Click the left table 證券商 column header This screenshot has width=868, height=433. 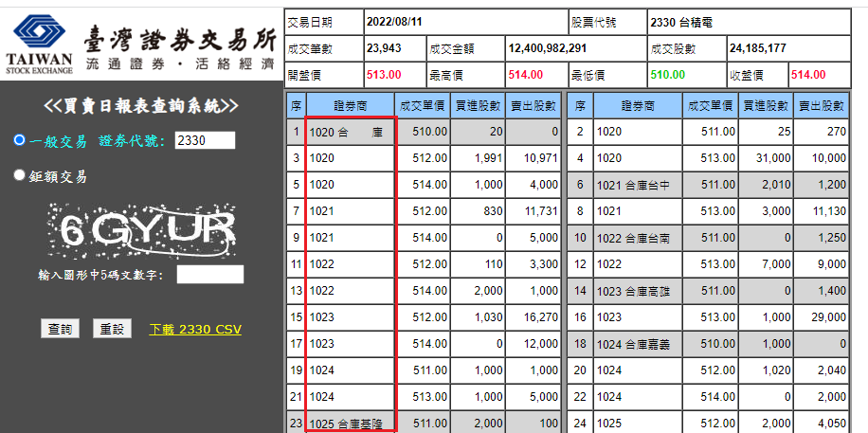pos(350,106)
